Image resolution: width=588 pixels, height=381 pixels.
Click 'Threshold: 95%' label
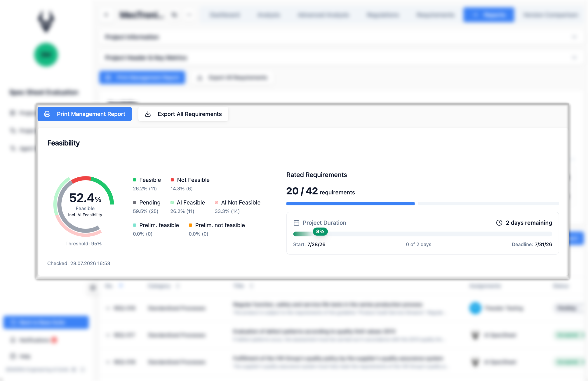point(83,244)
